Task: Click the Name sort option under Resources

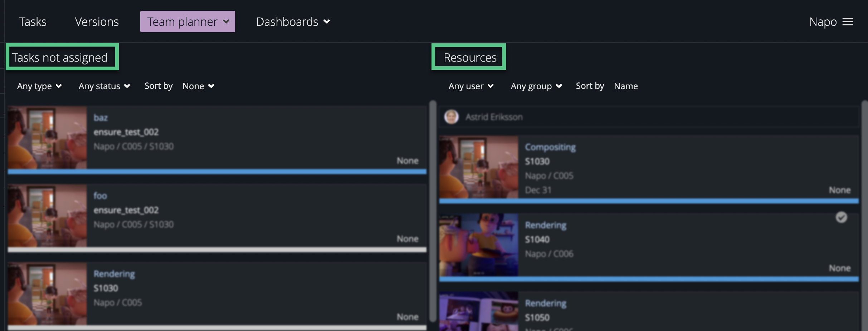Action: tap(626, 86)
